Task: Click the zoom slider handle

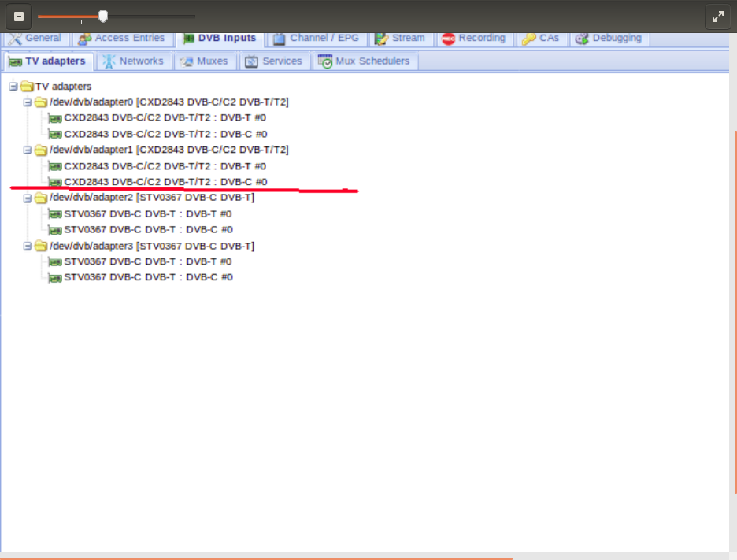Action: pyautogui.click(x=103, y=17)
